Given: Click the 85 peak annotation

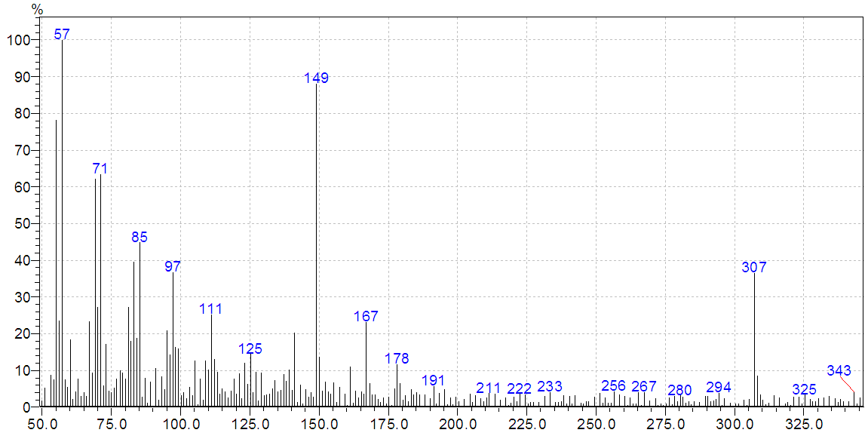Looking at the screenshot, I should tap(140, 237).
